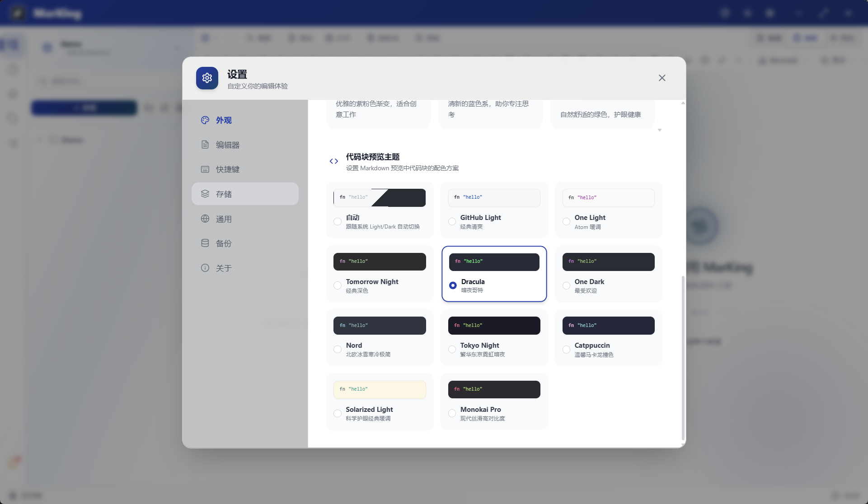
Task: Select the Nord radio button
Action: 338,349
